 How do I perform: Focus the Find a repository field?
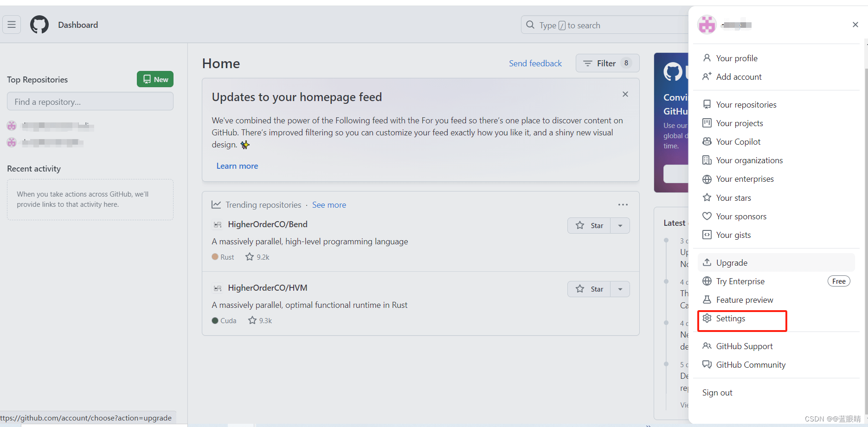click(90, 102)
